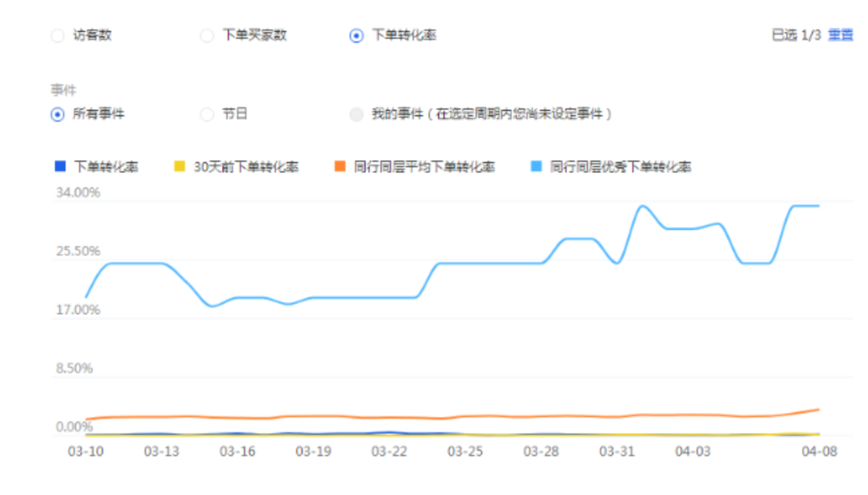Choose the 节日 event option
The image size is (868, 495).
[x=207, y=115]
